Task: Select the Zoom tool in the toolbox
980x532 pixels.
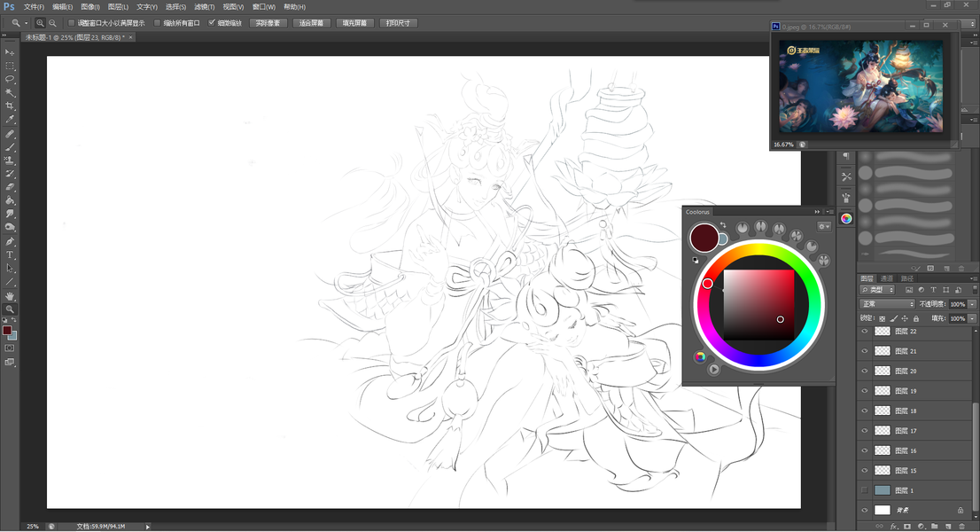Action: point(10,309)
